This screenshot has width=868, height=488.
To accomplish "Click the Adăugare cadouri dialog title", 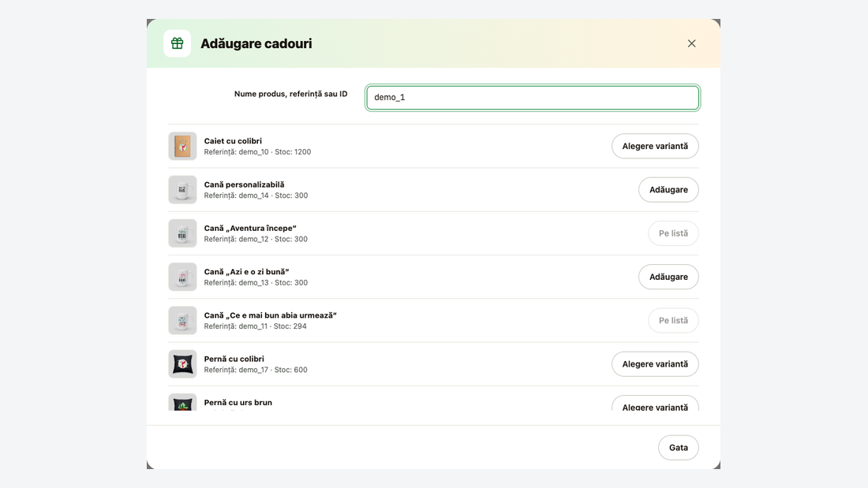I will click(x=256, y=43).
